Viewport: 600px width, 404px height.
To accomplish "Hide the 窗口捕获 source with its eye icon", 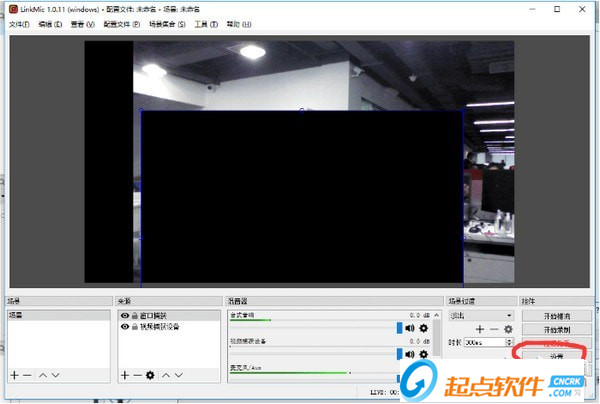I will [x=125, y=316].
